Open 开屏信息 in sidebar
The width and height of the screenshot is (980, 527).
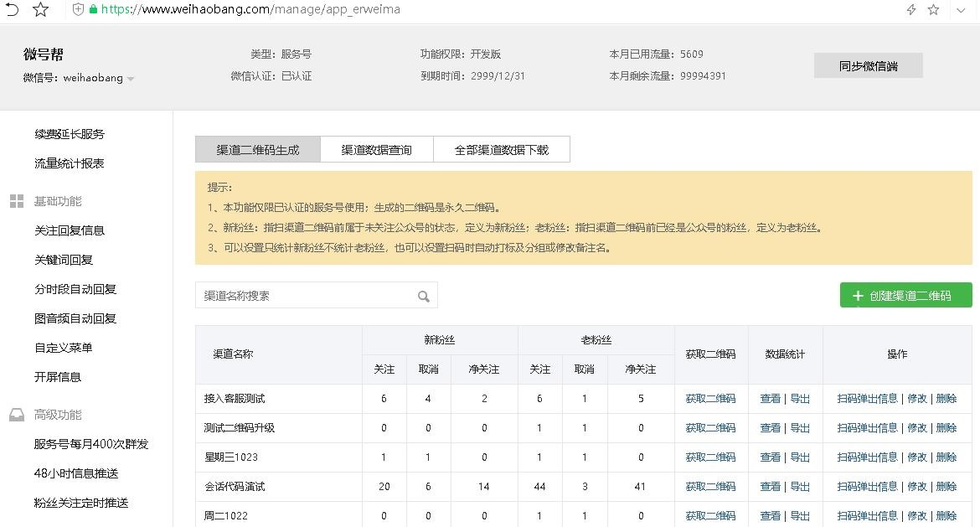click(x=58, y=377)
